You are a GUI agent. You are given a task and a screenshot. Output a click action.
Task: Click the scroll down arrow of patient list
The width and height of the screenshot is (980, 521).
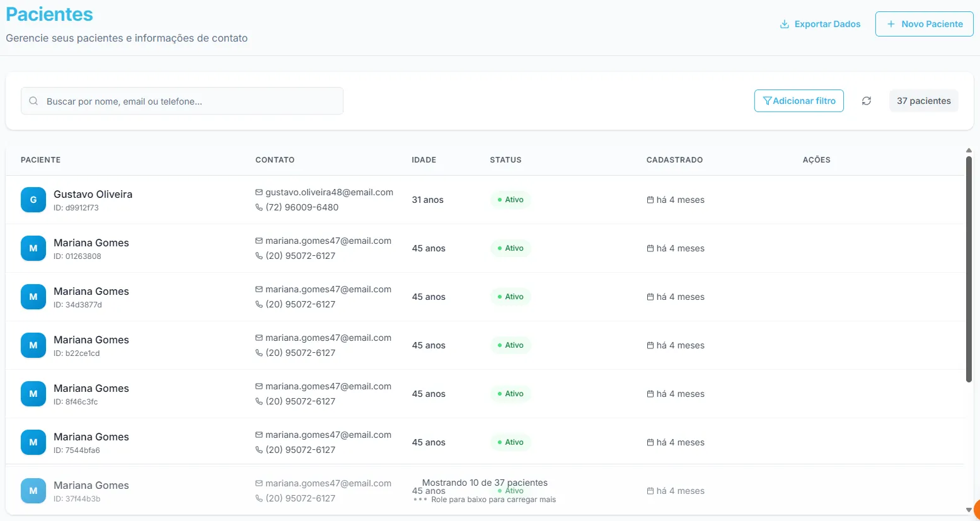[969, 510]
